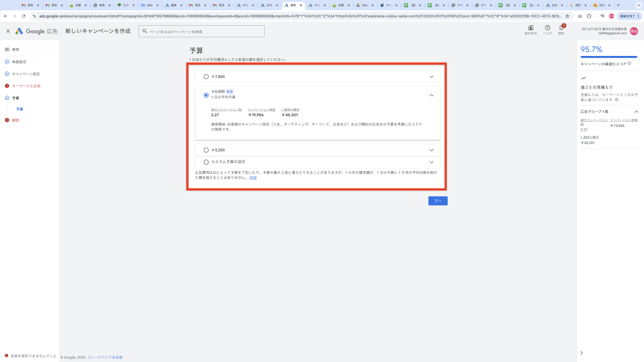Viewport: 644px width, 362px height.
Task: Go to キャンペーン設定 step in sidebar
Action: click(26, 74)
